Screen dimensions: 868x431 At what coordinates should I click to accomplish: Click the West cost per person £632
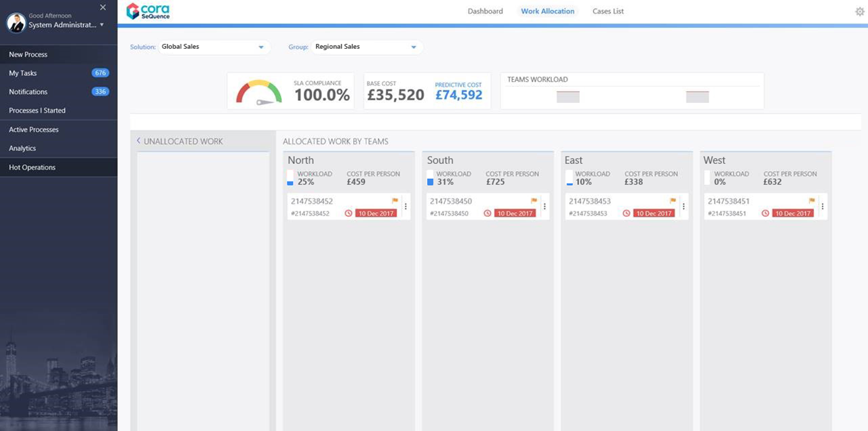coord(772,182)
